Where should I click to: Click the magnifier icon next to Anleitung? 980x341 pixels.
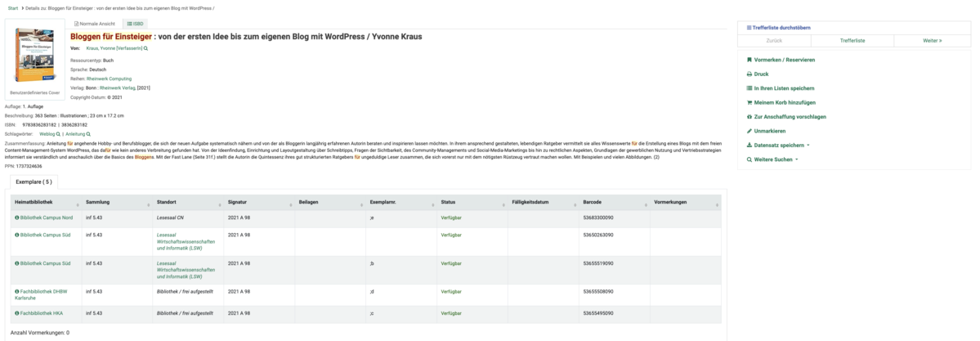pyautogui.click(x=88, y=134)
